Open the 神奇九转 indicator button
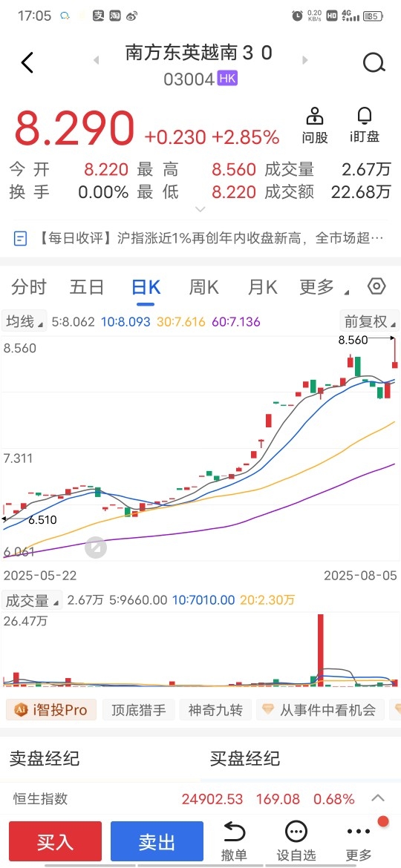This screenshot has width=401, height=868. click(215, 710)
